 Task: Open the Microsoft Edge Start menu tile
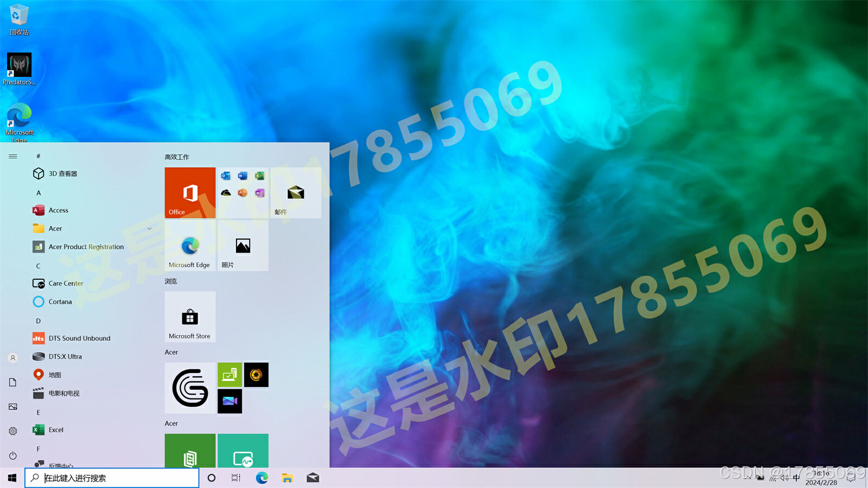pyautogui.click(x=190, y=246)
